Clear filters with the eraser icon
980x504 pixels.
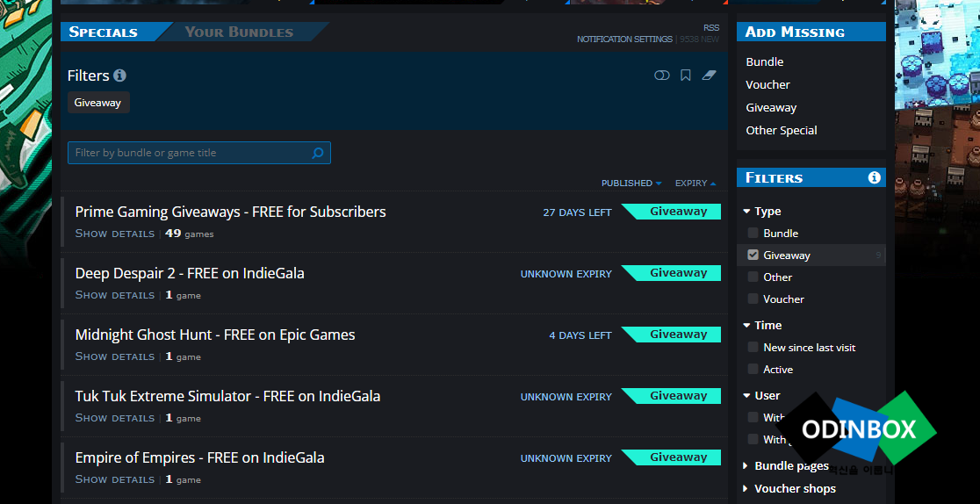(709, 76)
